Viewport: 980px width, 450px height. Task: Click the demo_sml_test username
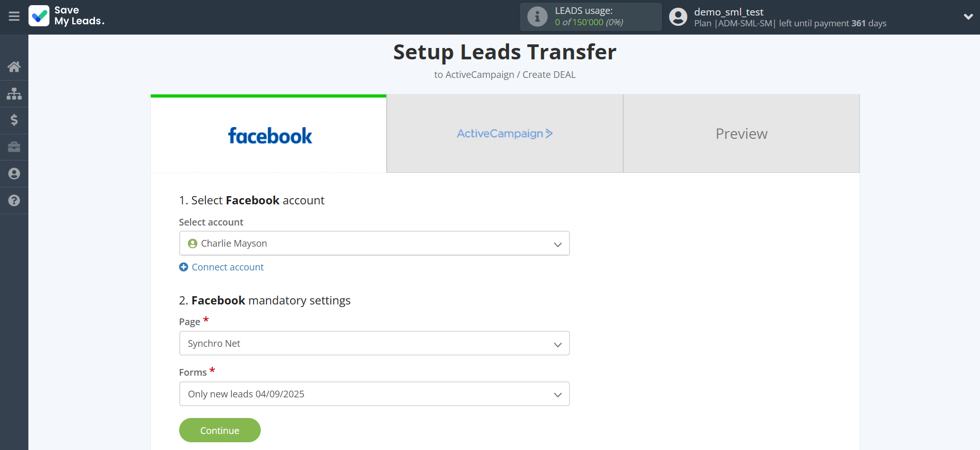(728, 12)
